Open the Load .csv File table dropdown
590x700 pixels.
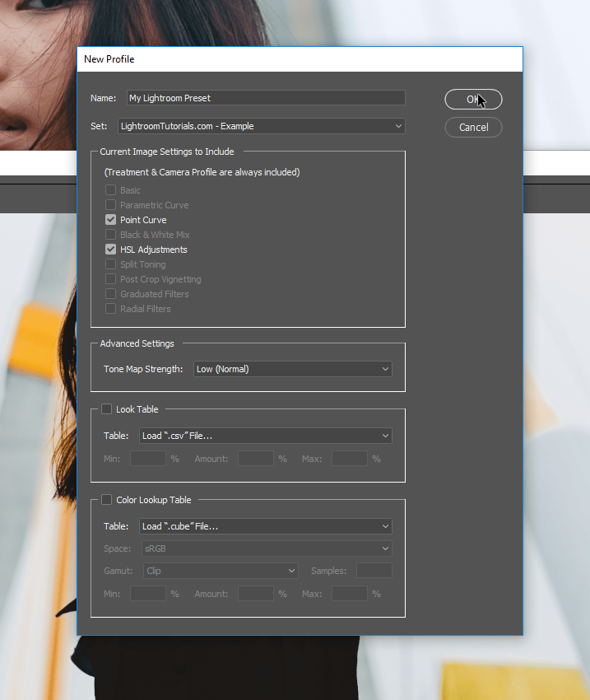pyautogui.click(x=265, y=436)
